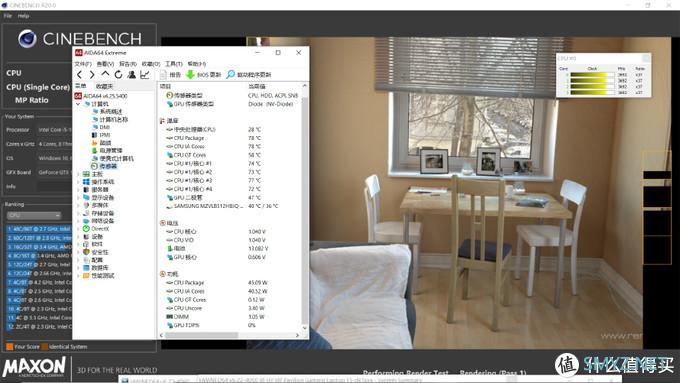Navigate up one level in AIDA64
This screenshot has height=383, width=680.
point(105,74)
